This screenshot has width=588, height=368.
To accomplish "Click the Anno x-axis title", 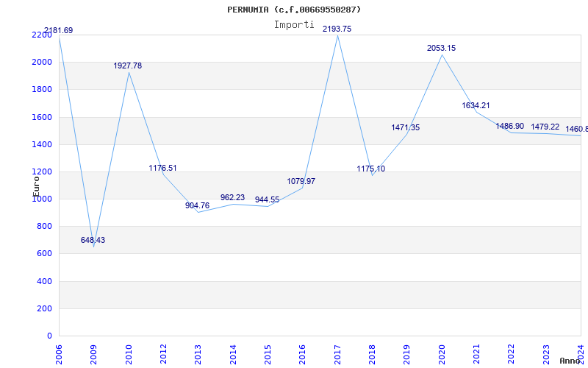I will 570,361.
